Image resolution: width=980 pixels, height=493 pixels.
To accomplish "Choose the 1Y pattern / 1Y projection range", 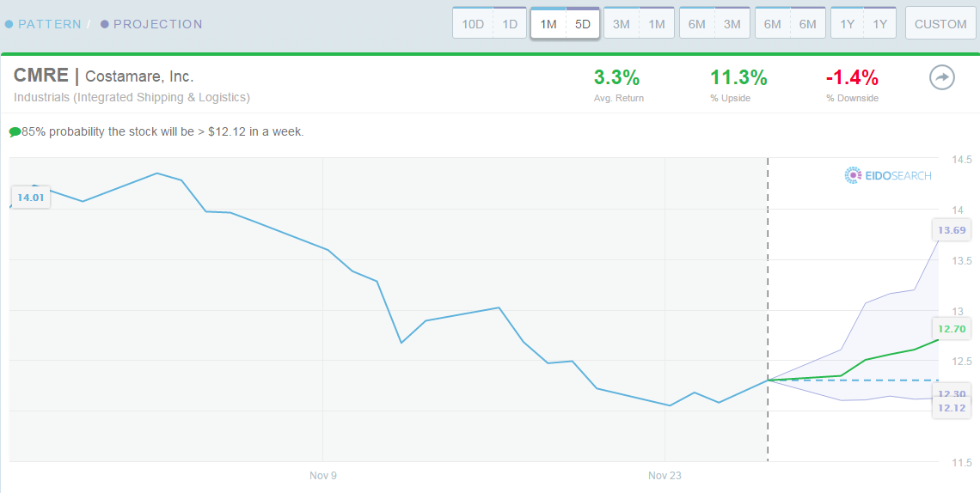I will click(863, 24).
